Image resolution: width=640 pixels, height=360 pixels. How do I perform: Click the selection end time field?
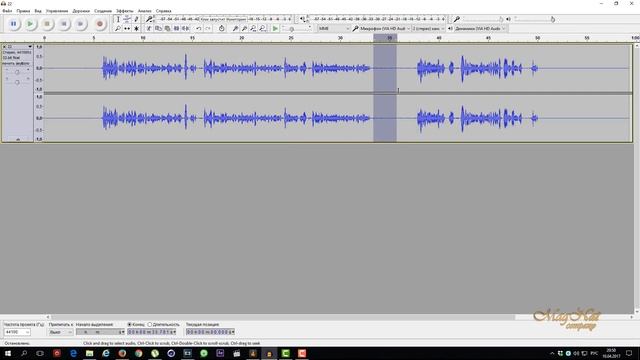pos(151,332)
